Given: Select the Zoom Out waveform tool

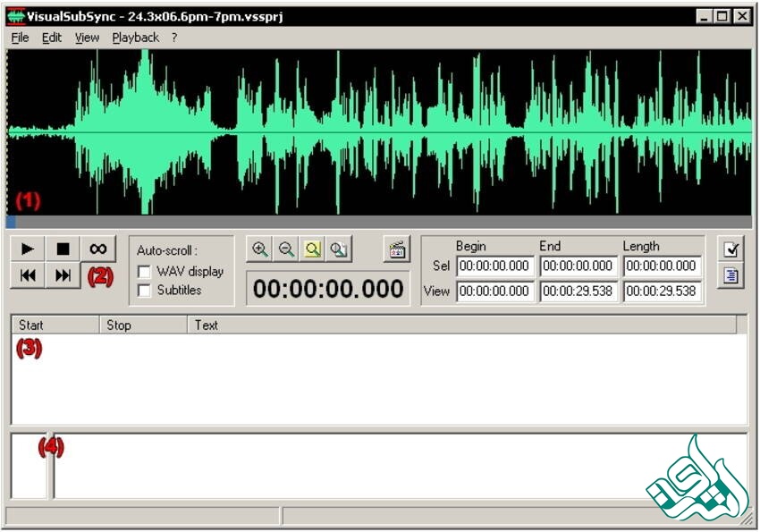Looking at the screenshot, I should click(286, 249).
